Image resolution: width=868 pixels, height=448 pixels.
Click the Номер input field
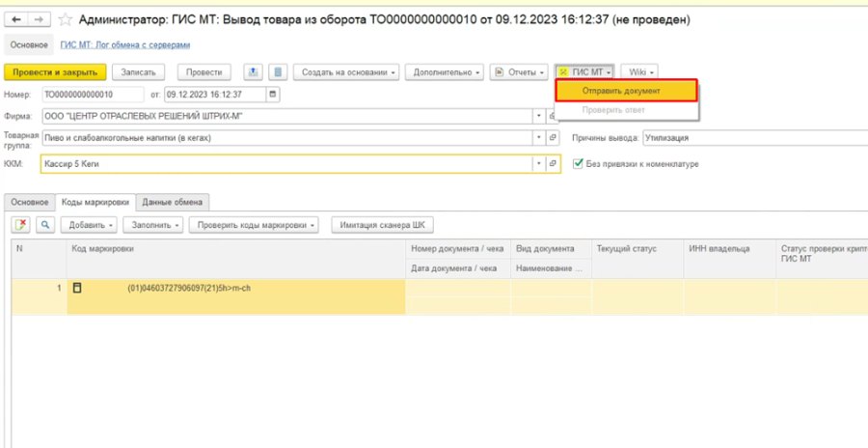click(x=93, y=95)
